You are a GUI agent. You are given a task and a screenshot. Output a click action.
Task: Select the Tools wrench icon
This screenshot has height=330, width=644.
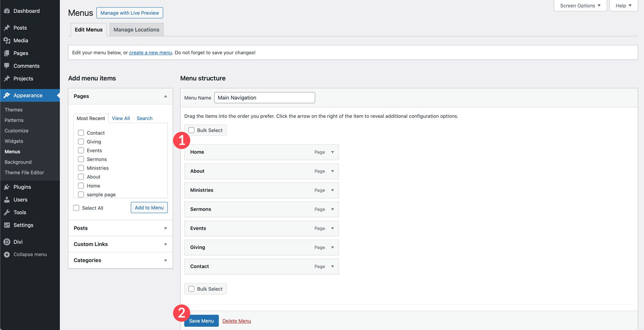tap(7, 212)
